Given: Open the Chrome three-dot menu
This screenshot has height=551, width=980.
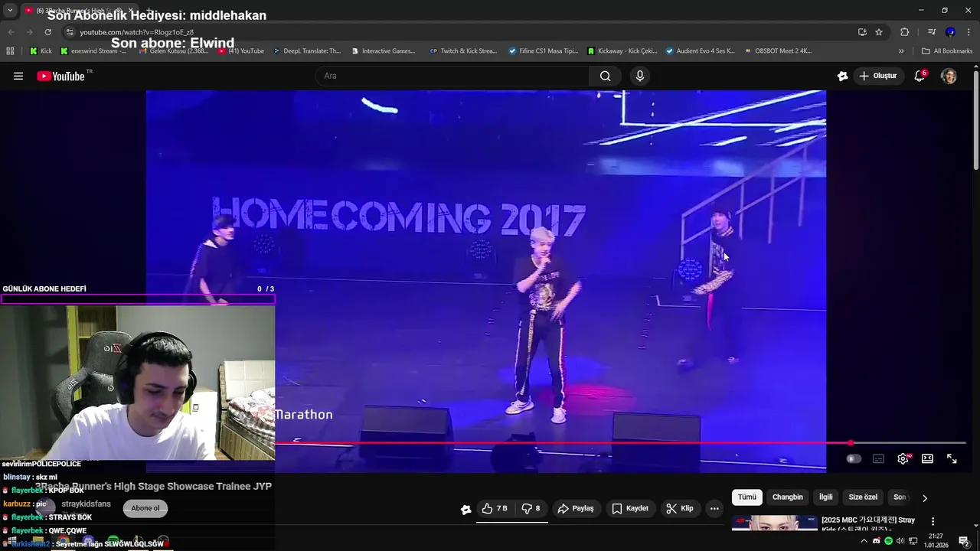Looking at the screenshot, I should (x=969, y=32).
